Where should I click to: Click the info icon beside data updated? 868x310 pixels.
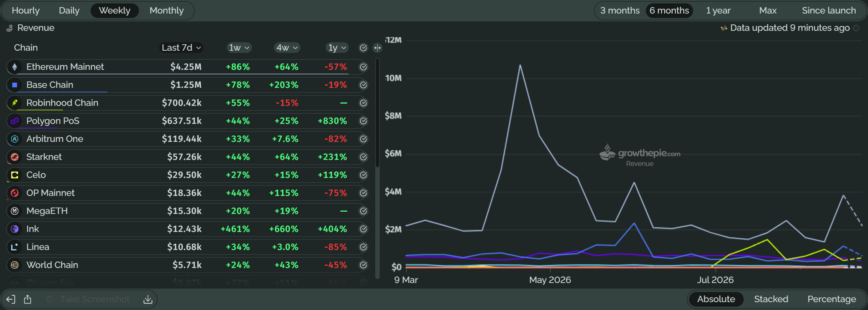pyautogui.click(x=856, y=28)
